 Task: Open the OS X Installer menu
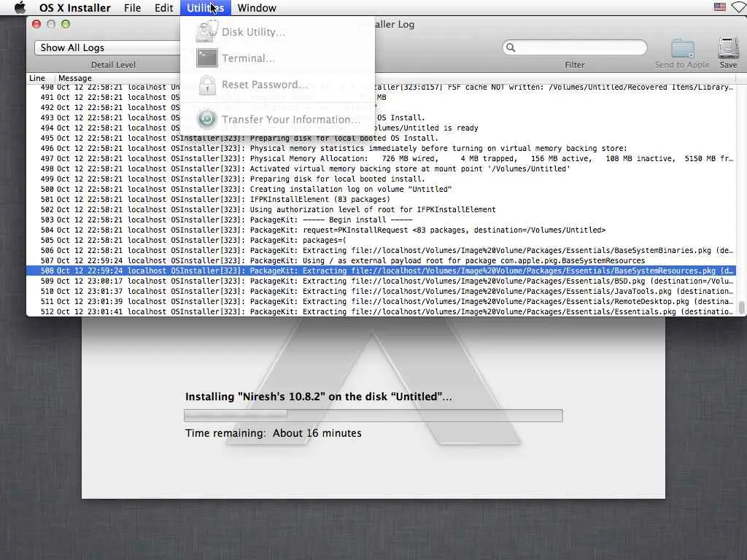pos(75,7)
